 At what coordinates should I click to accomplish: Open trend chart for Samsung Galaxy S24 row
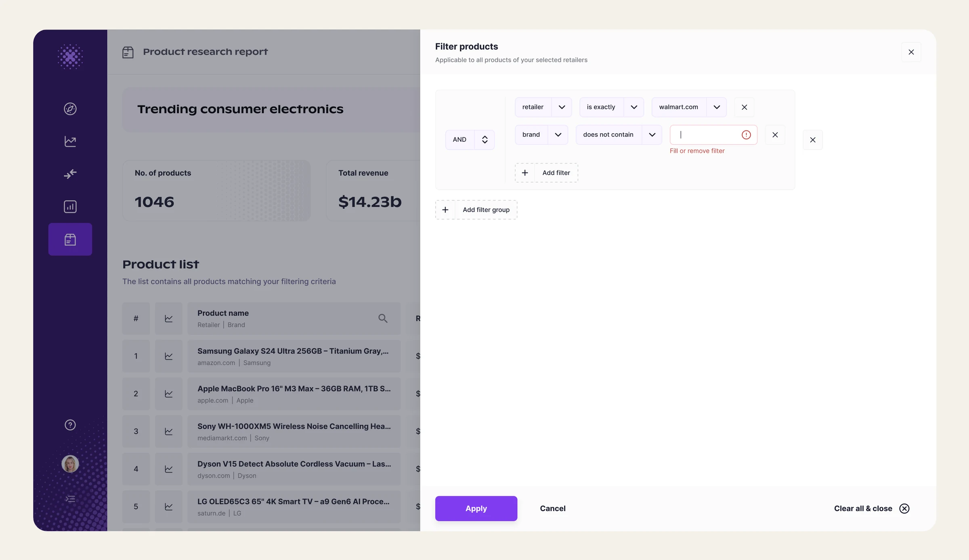click(x=169, y=356)
